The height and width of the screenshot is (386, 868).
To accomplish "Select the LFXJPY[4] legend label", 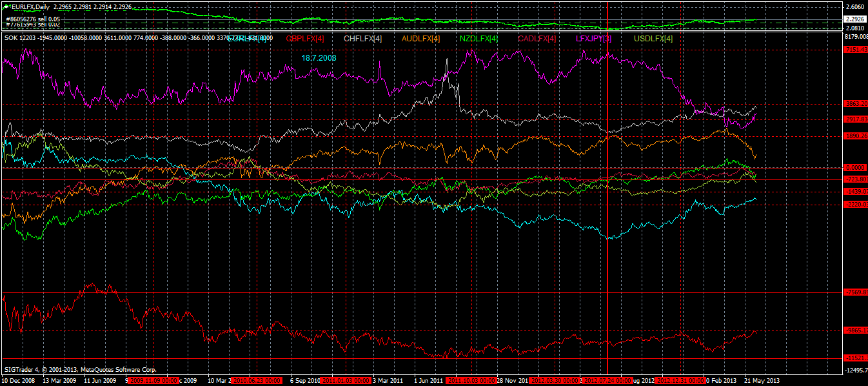I will (x=593, y=39).
